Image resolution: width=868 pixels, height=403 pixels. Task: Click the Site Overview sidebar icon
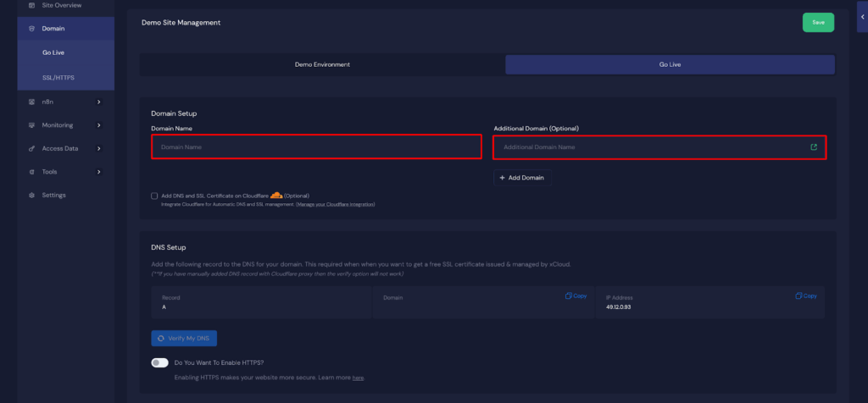coord(31,5)
